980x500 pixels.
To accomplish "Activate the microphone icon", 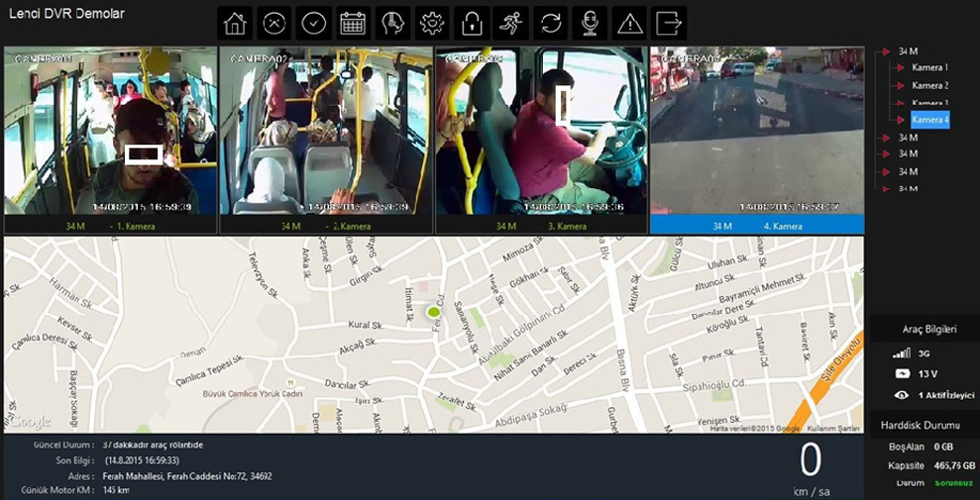I will [x=591, y=23].
